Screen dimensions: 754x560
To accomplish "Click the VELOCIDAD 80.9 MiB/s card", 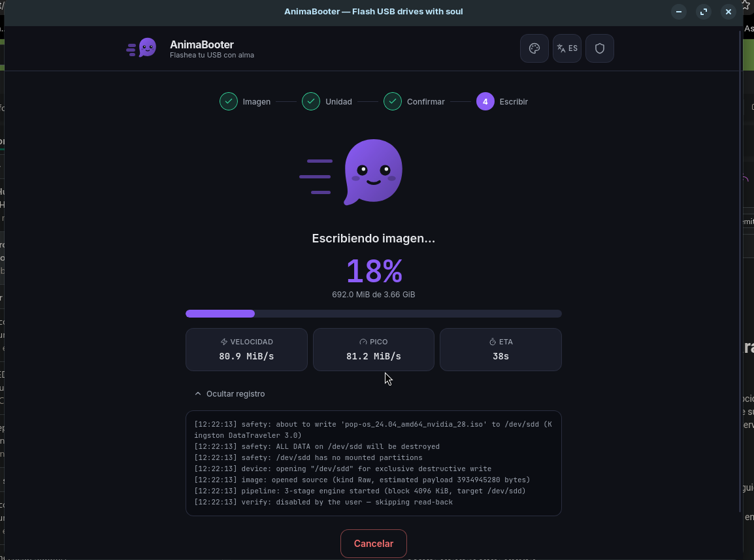I will (246, 350).
